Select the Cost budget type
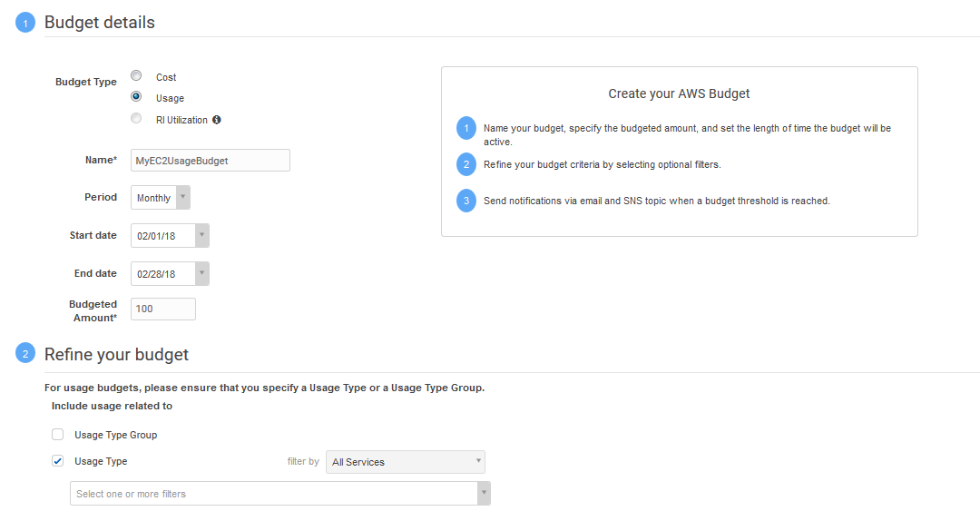The width and height of the screenshot is (980, 511). pyautogui.click(x=136, y=76)
